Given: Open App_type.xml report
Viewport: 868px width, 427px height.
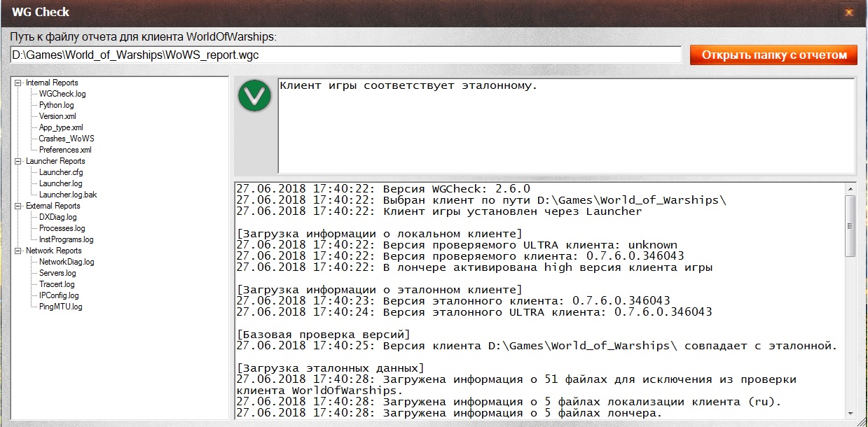Looking at the screenshot, I should 61,127.
